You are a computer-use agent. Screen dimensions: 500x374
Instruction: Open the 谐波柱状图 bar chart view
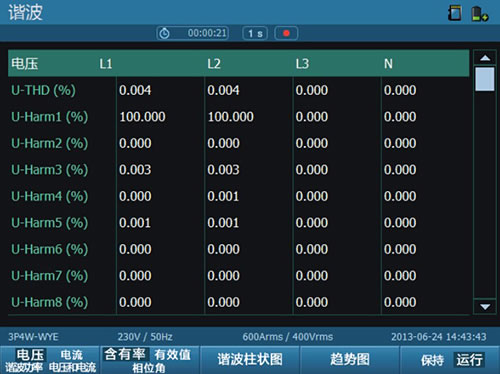point(250,359)
